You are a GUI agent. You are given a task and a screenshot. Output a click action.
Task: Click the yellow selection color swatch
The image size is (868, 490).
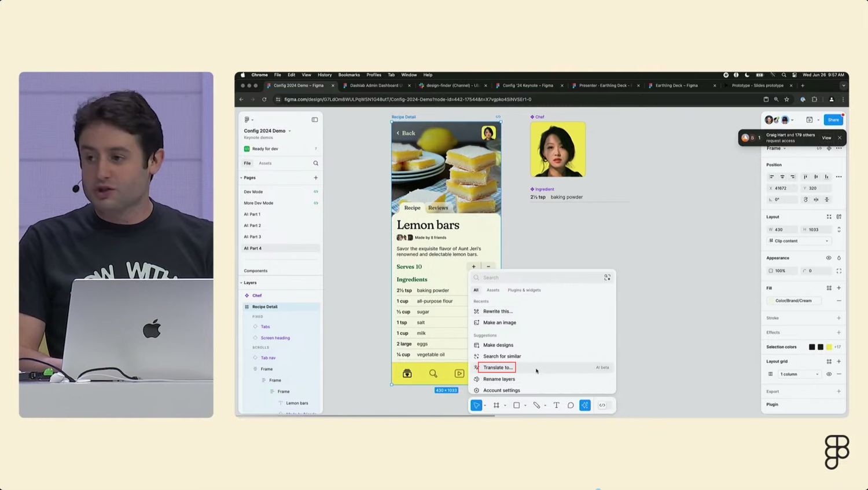click(x=829, y=347)
